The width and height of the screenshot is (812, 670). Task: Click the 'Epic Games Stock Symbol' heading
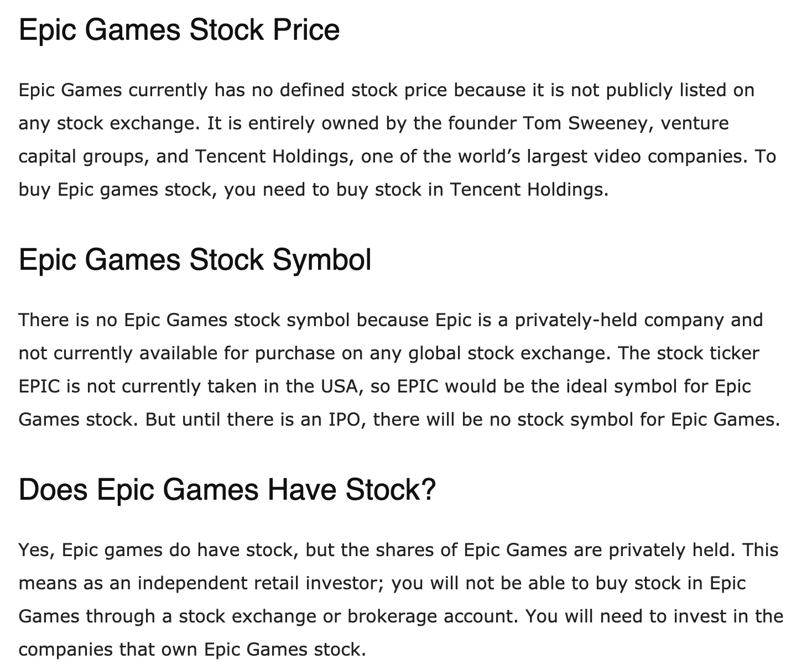coord(195,260)
